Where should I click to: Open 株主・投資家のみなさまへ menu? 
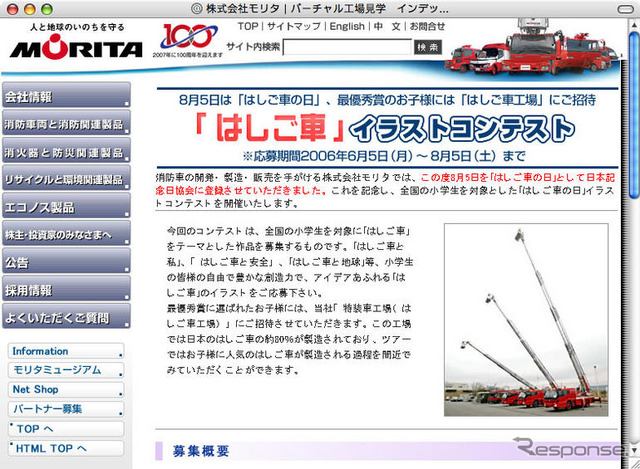[x=66, y=233]
